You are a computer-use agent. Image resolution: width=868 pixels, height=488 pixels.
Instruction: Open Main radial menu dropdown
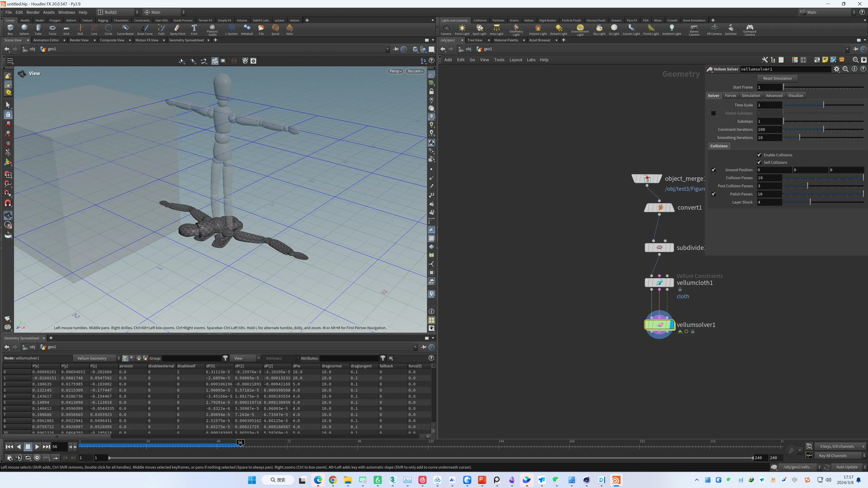164,12
